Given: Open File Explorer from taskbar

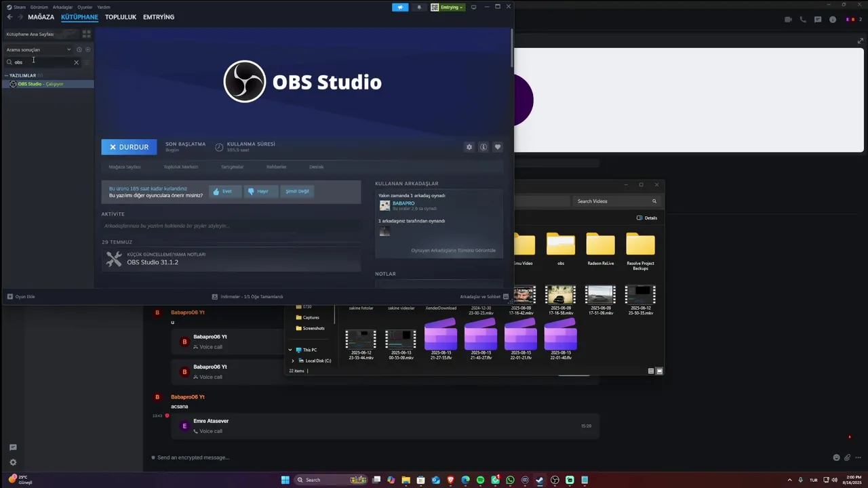Looking at the screenshot, I should pos(406,480).
